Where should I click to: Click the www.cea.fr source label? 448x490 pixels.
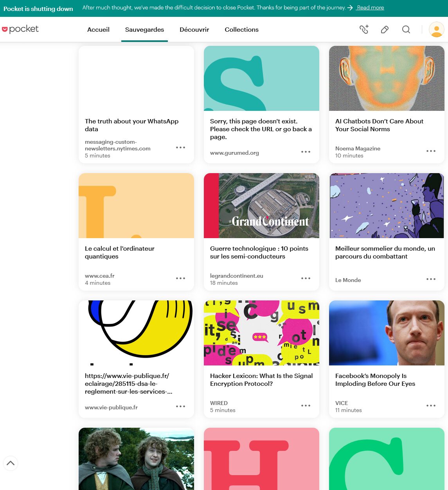pyautogui.click(x=100, y=276)
